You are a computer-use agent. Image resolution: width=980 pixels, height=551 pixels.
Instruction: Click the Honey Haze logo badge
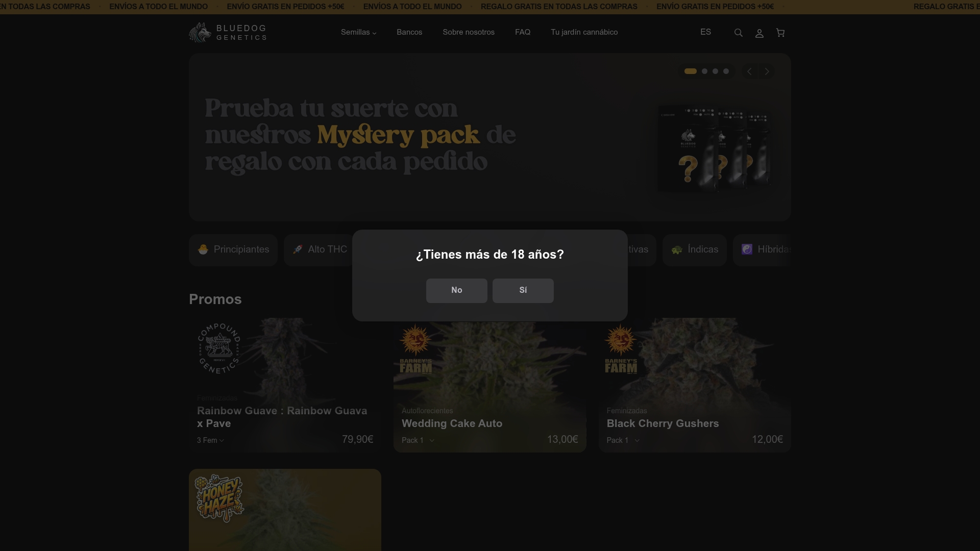(x=219, y=498)
